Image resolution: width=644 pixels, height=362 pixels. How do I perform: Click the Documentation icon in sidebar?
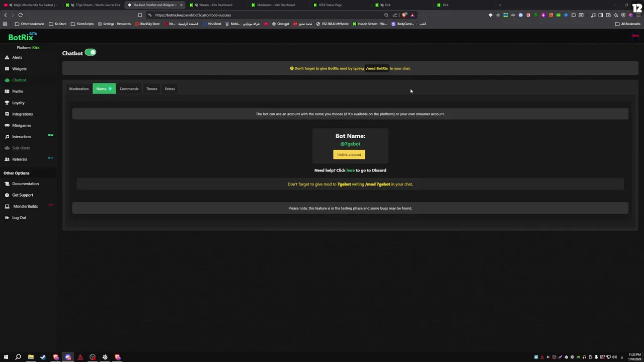point(7,184)
